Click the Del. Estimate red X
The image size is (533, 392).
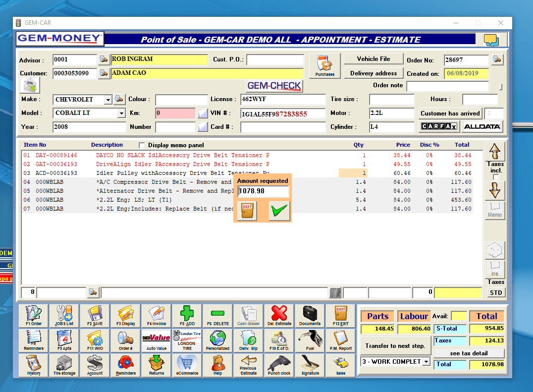pos(279,316)
